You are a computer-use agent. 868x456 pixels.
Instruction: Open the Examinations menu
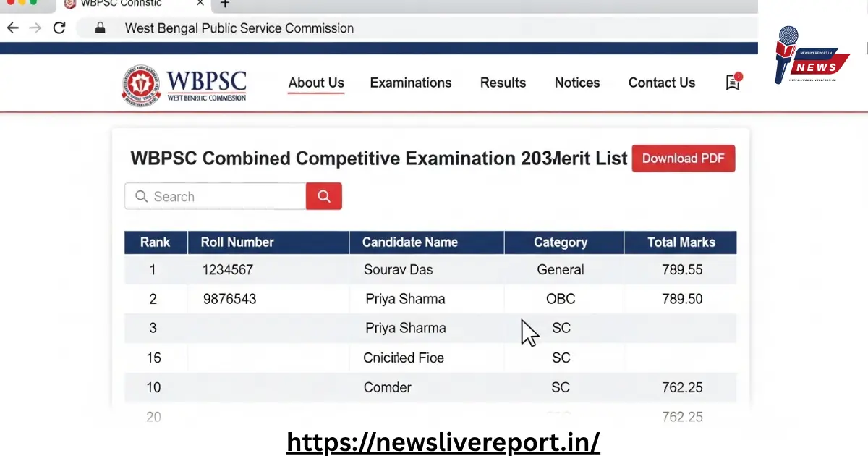411,83
